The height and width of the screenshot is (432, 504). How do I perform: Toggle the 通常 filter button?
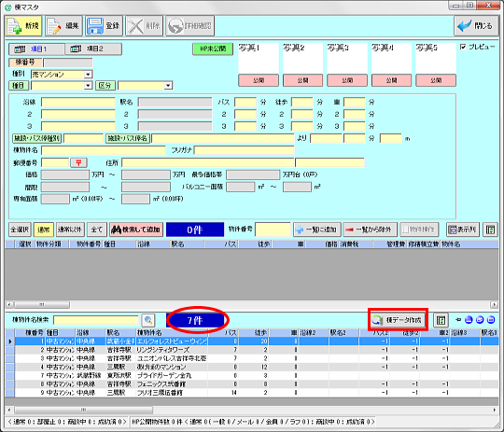(44, 230)
